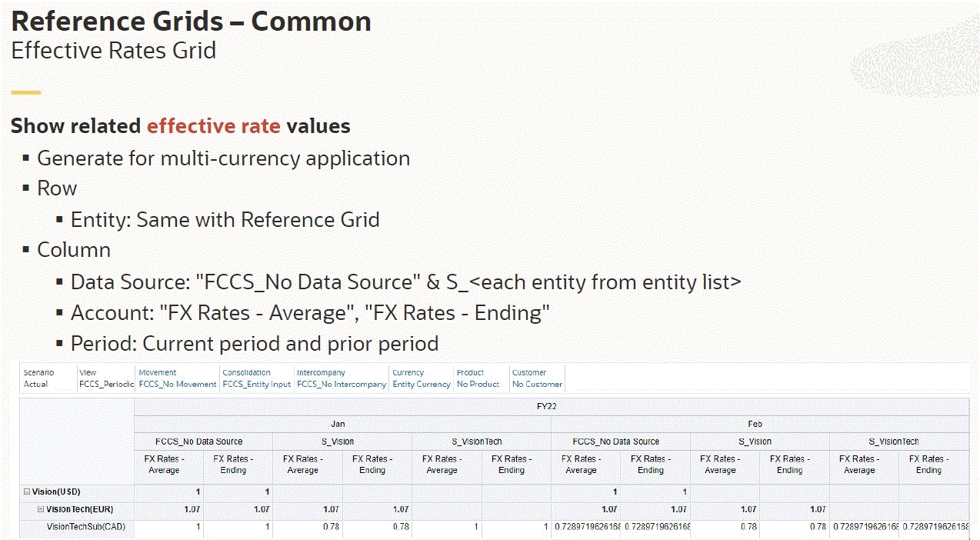Select S_VisionTech header under Jan
This screenshot has height=540, width=980.
pos(482,442)
